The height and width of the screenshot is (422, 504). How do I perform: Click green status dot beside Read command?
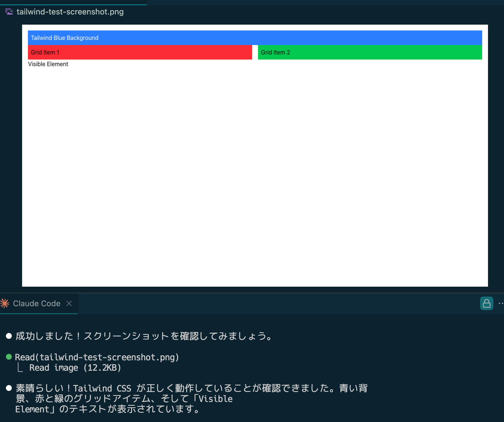[x=9, y=357]
